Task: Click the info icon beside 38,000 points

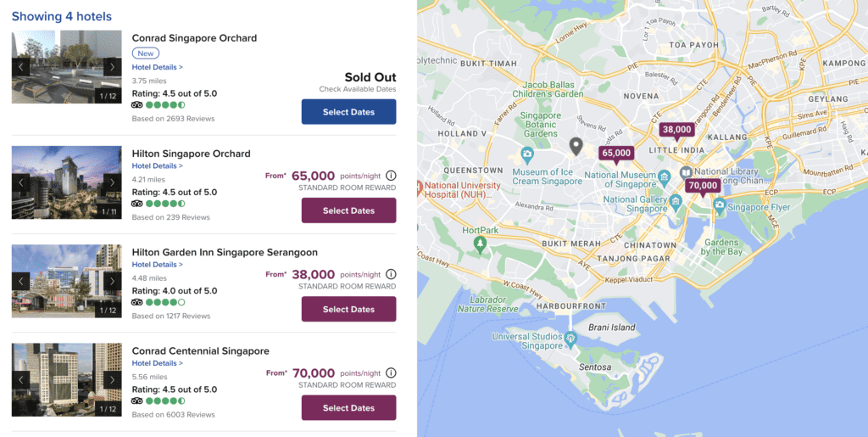Action: pos(391,274)
